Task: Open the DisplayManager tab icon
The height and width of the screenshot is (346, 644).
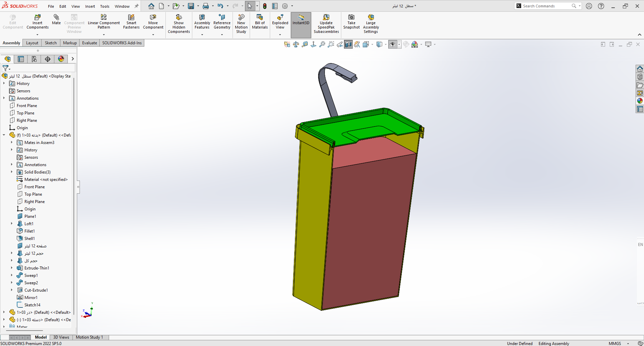Action: pyautogui.click(x=61, y=59)
